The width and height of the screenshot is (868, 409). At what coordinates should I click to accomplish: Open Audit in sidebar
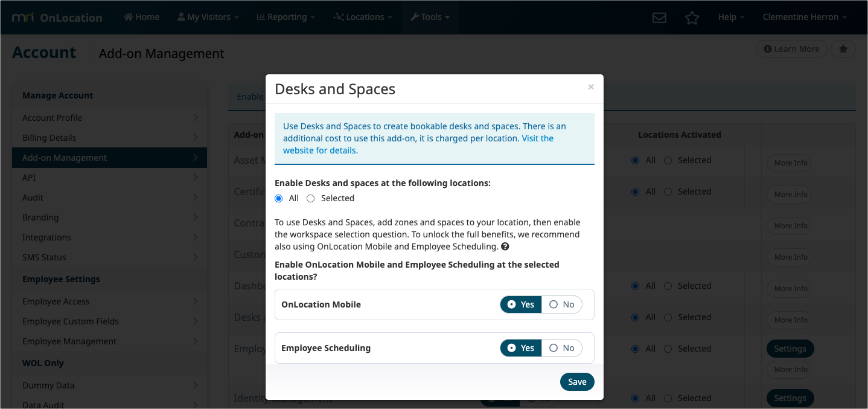tap(109, 198)
